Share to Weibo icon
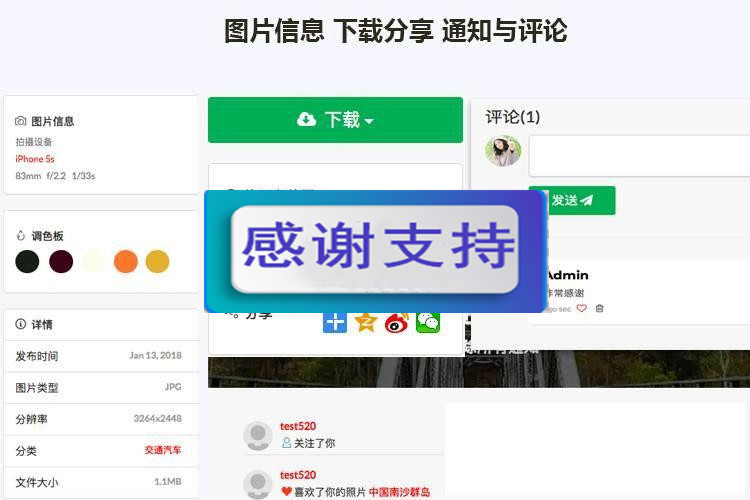The image size is (750, 500). pos(397,322)
